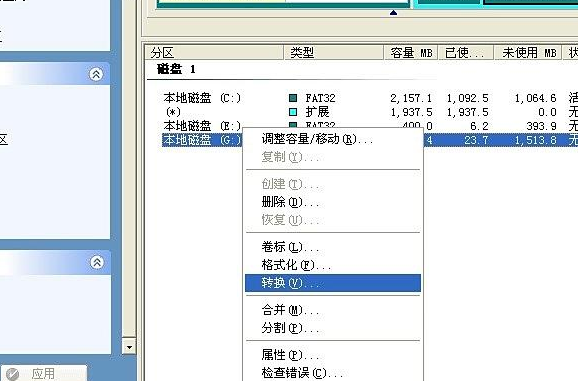The height and width of the screenshot is (381, 578).
Task: Click the highlighted 转换(V) menu entry
Action: (x=333, y=283)
